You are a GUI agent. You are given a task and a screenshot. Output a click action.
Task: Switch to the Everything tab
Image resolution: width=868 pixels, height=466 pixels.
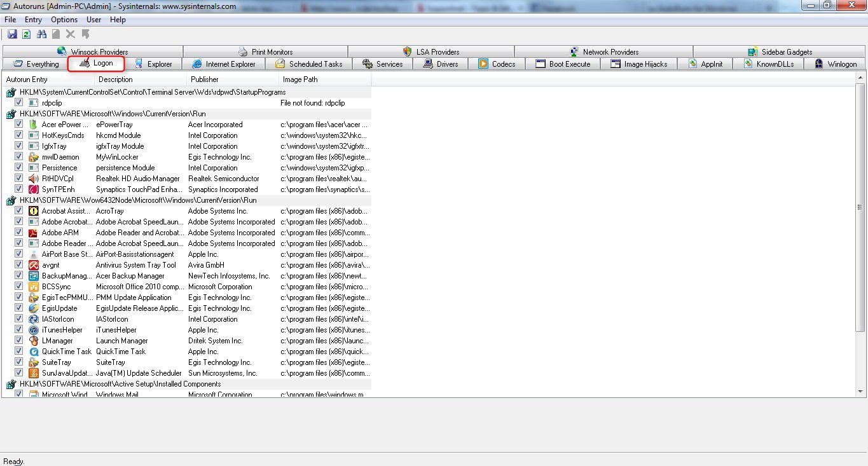point(36,64)
